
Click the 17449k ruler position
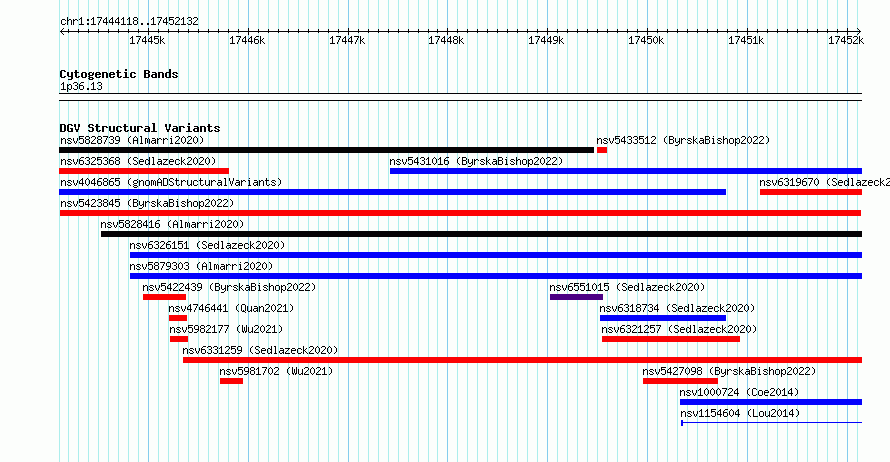point(546,40)
